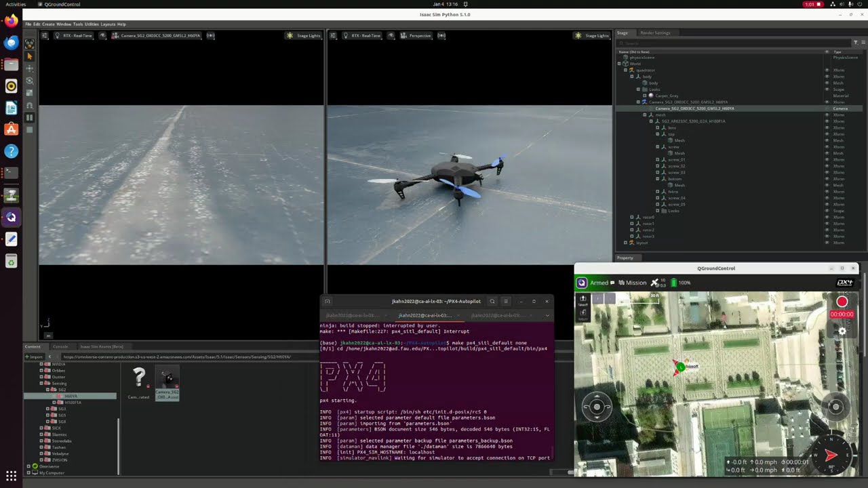Toggle visibility of Looks scope under body

[x=827, y=89]
